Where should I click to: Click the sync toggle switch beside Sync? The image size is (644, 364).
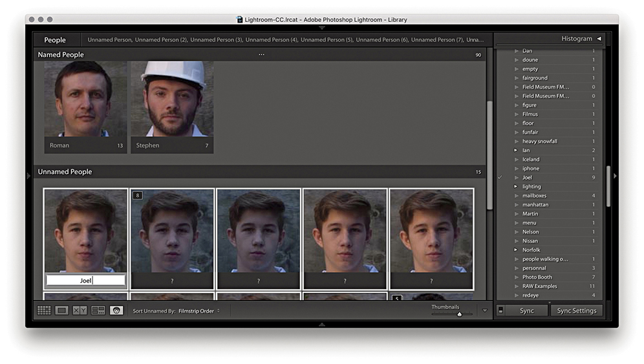click(x=501, y=311)
